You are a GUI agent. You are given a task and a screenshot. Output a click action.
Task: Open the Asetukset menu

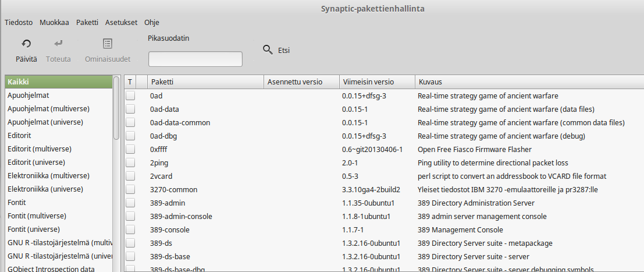point(121,23)
